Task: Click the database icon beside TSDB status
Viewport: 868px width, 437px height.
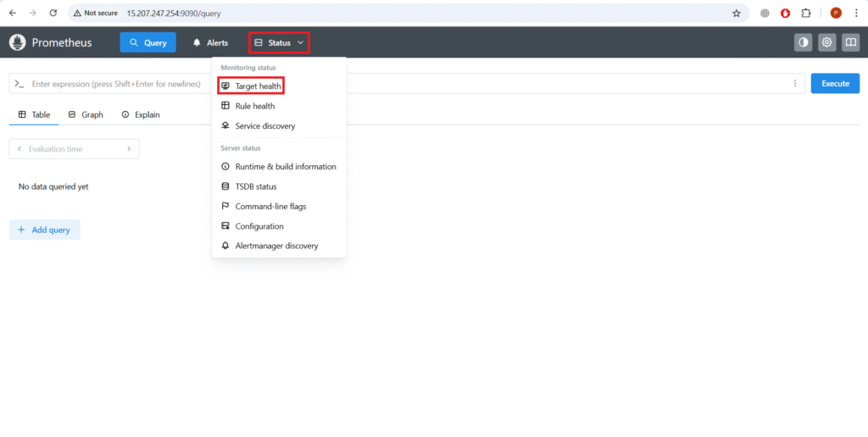Action: pyautogui.click(x=225, y=186)
